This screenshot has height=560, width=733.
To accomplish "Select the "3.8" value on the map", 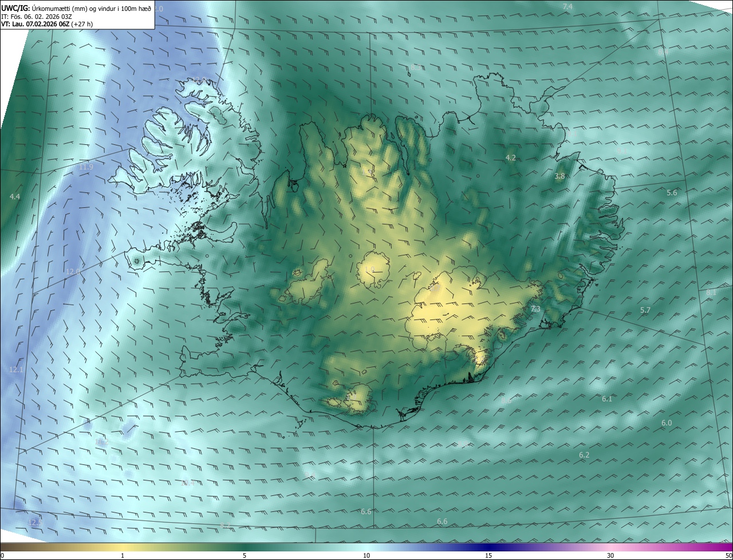I will coord(560,176).
